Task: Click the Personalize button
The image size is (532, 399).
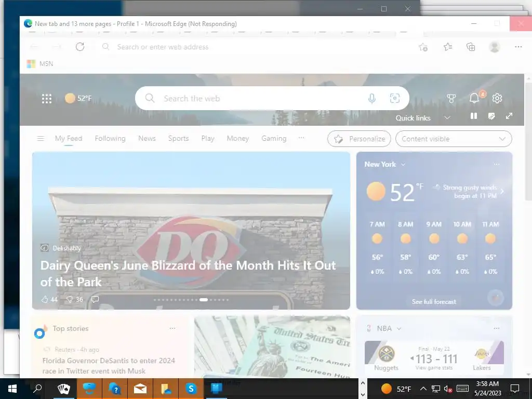Action: point(359,139)
